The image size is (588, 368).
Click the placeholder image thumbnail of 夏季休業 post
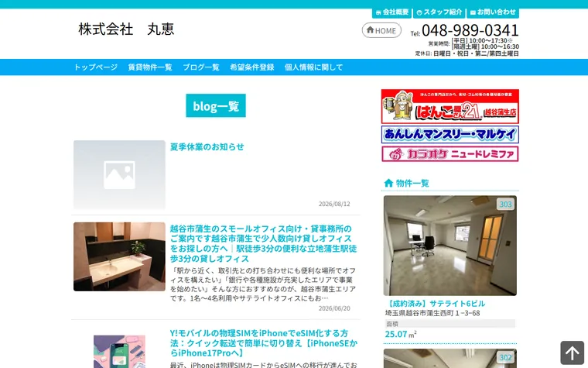click(x=119, y=174)
